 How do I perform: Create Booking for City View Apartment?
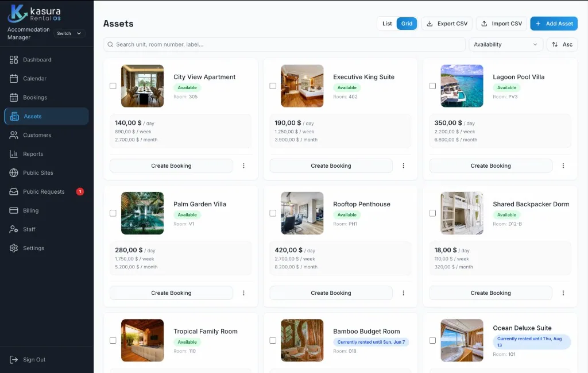(171, 166)
